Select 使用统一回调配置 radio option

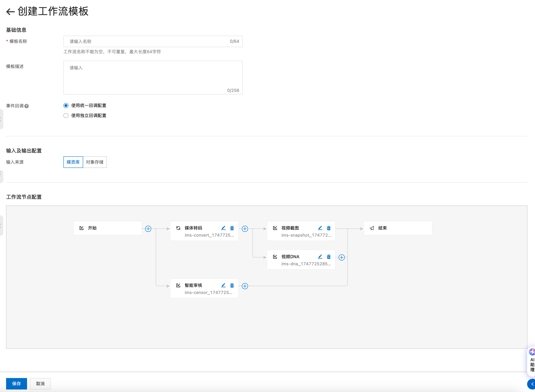coord(66,105)
